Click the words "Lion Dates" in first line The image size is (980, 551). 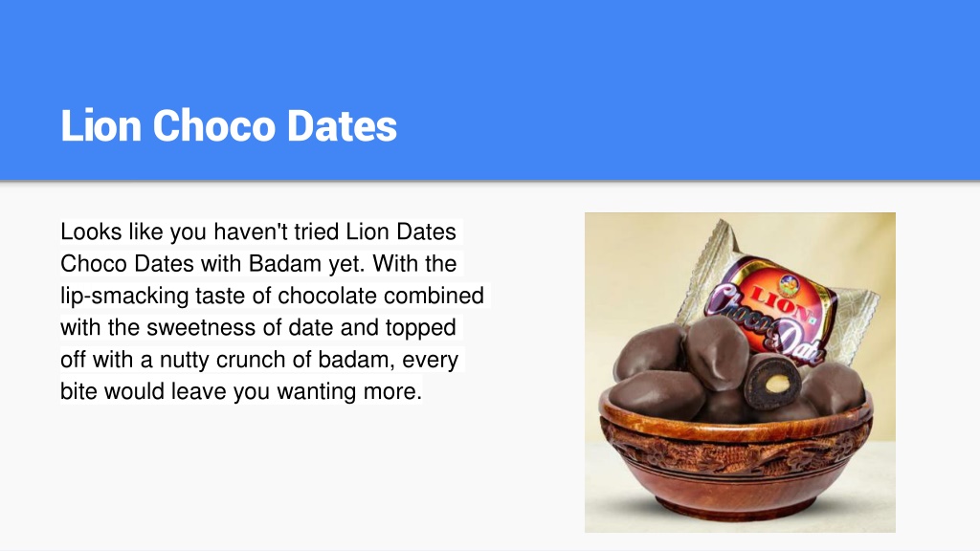401,231
